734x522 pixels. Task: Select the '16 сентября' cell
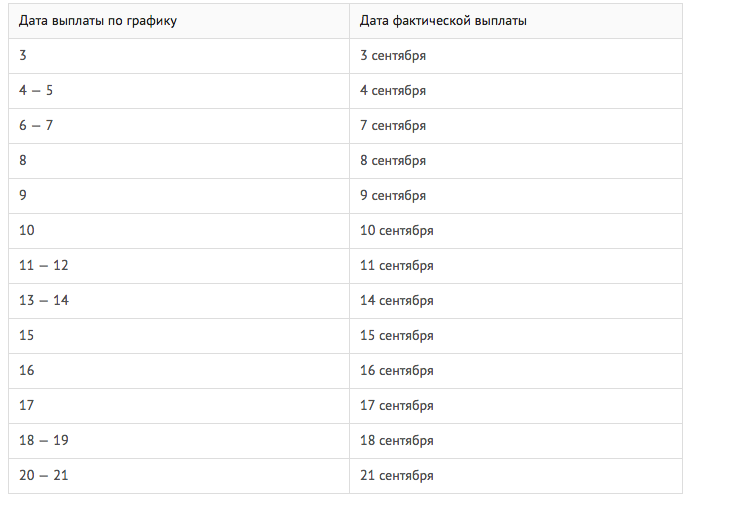pyautogui.click(x=516, y=371)
